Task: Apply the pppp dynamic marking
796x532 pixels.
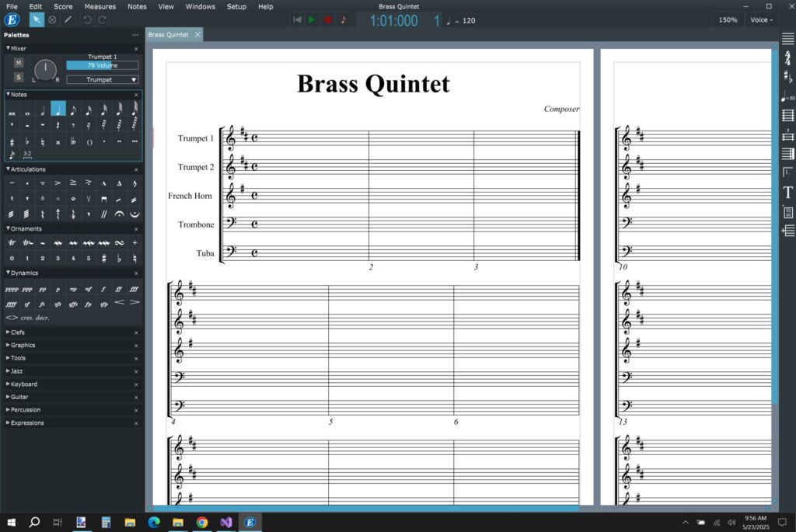Action: [x=12, y=289]
